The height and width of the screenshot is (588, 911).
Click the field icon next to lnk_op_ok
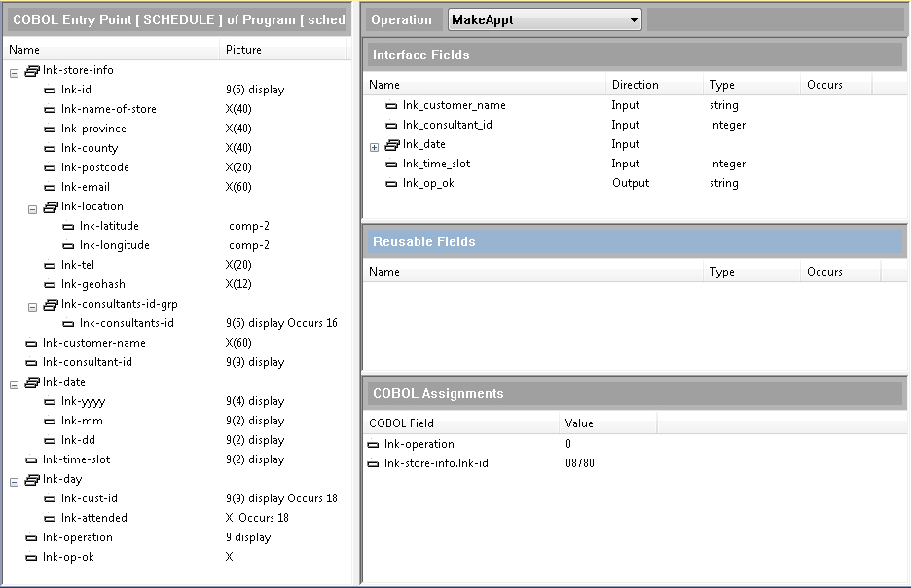point(393,183)
